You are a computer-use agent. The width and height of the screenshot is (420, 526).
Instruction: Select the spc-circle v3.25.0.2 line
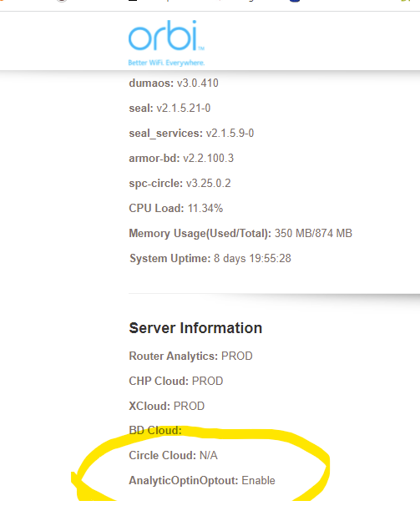tap(180, 183)
